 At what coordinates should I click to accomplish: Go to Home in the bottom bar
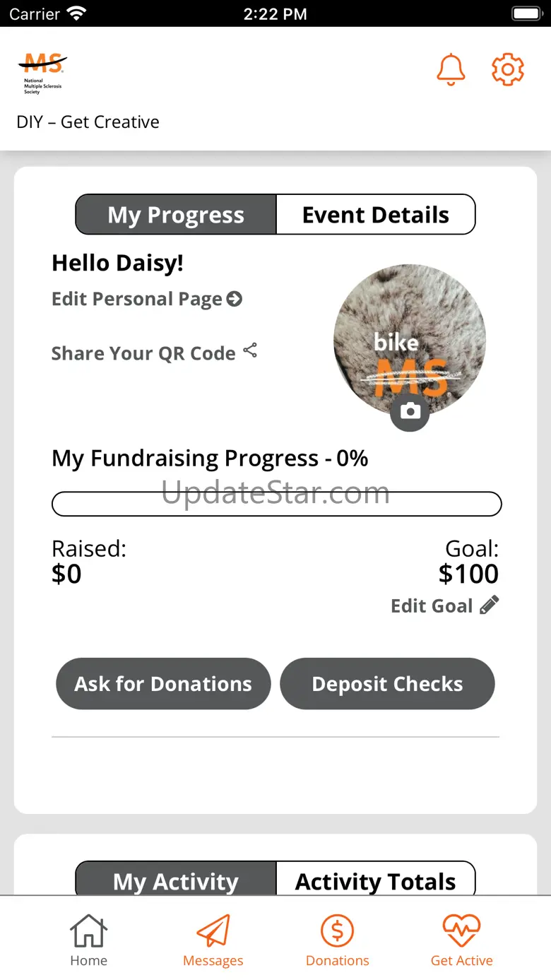pos(88,940)
